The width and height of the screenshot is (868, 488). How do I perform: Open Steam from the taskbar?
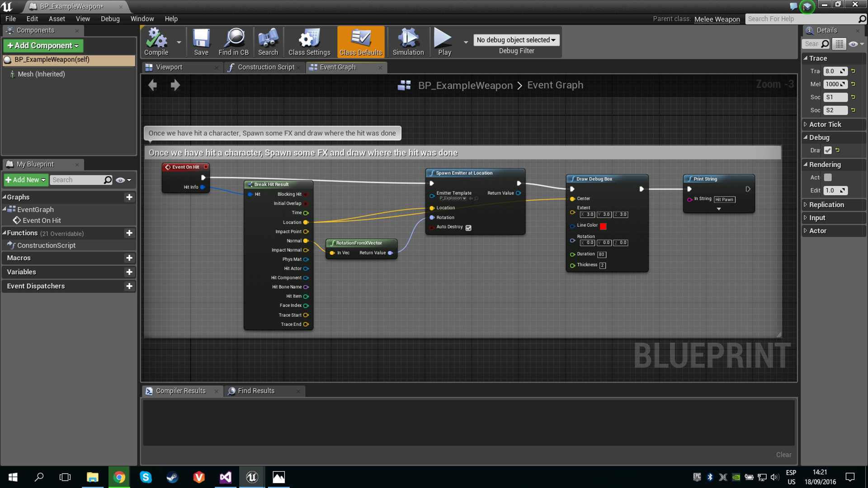pyautogui.click(x=172, y=477)
